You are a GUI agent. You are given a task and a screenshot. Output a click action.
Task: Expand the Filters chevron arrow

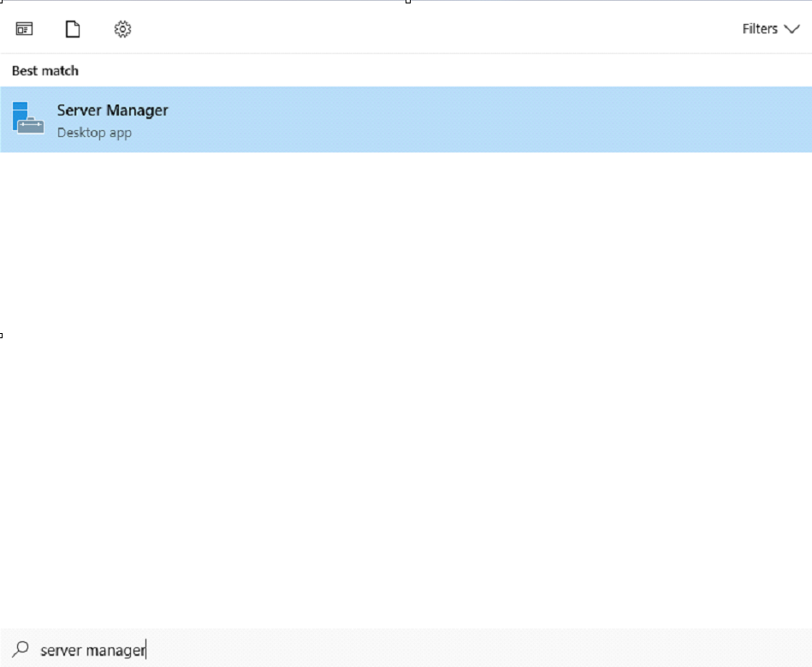(x=791, y=29)
